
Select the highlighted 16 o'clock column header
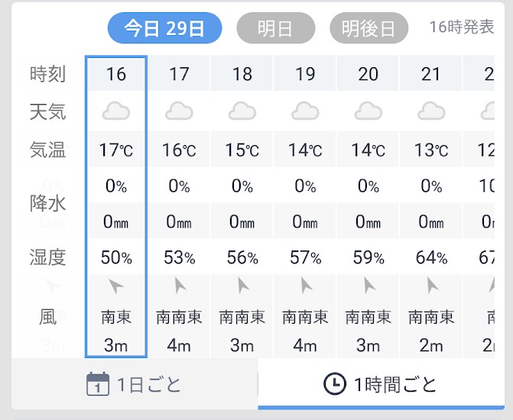116,74
